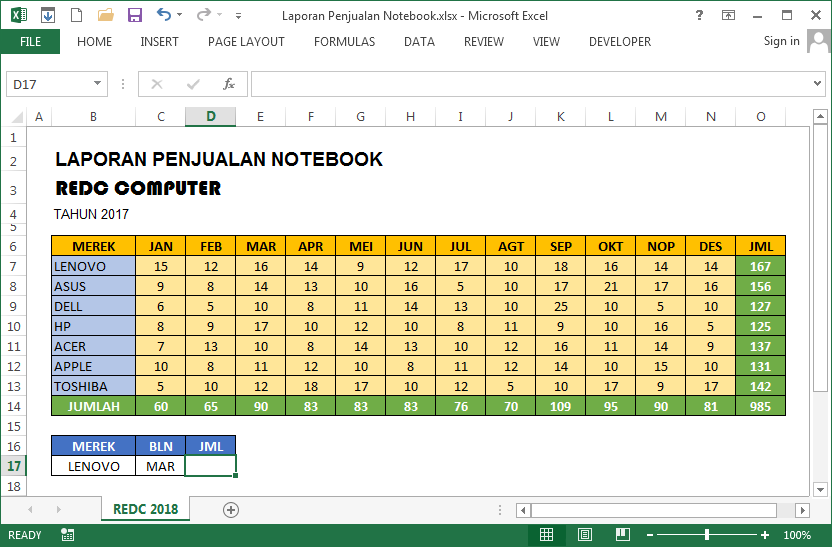Screen dimensions: 832x547
Task: Click the download arrow icon in Quick Access Toolbar
Action: pos(48,15)
